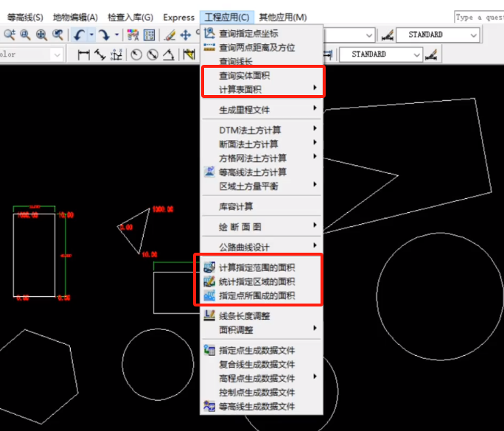Screen dimensions: 504x431
Task: Focus the Type a question search box
Action: click(x=479, y=18)
